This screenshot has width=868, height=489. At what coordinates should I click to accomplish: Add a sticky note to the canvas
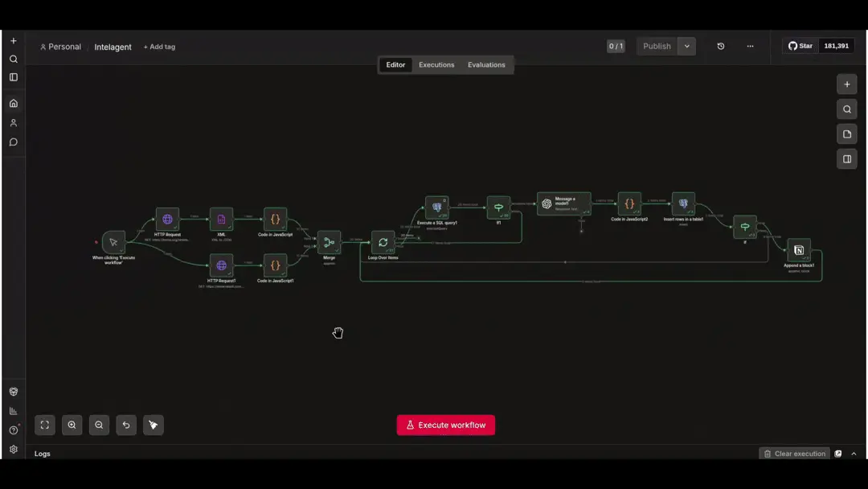(x=847, y=134)
